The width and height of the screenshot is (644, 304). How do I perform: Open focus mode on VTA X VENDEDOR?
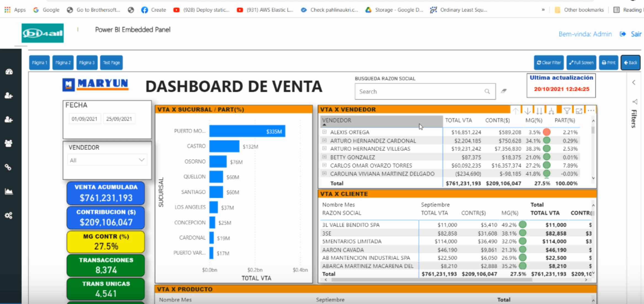coord(579,111)
